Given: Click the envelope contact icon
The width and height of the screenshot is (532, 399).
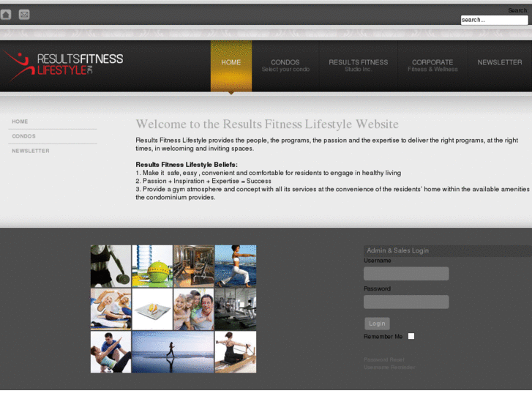Looking at the screenshot, I should (x=24, y=15).
